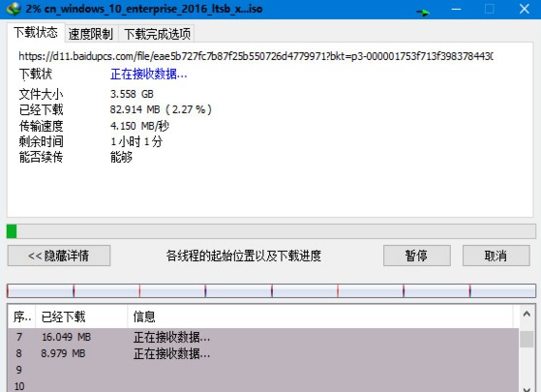541x392 pixels.
Task: Select thread row number 9
Action: (x=263, y=370)
